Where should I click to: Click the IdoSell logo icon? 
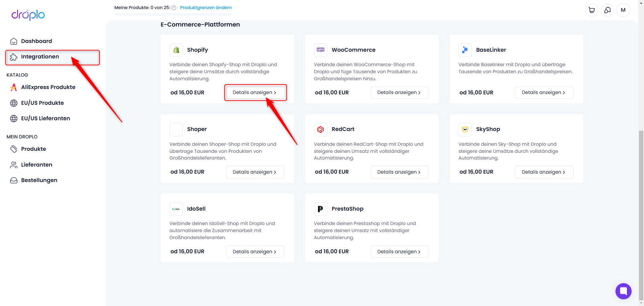pos(176,209)
